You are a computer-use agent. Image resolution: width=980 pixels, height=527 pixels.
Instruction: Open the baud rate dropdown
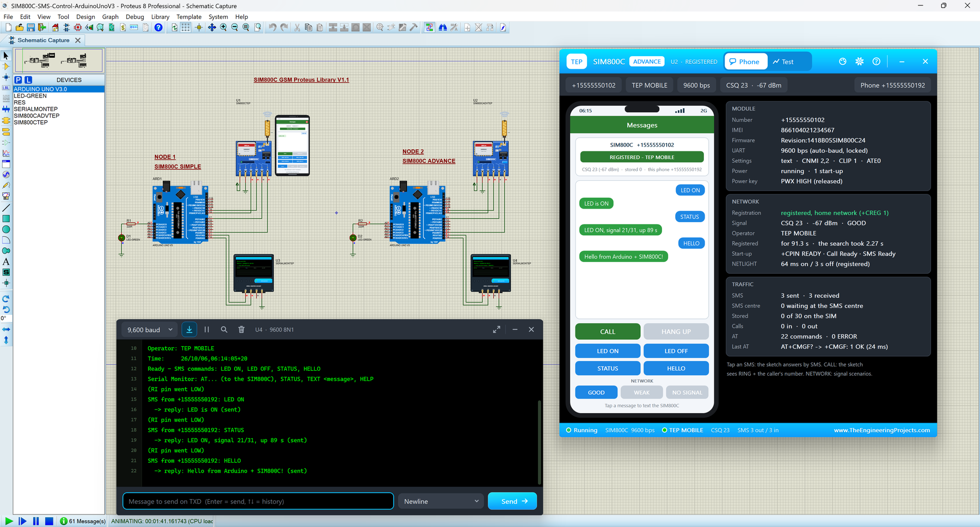pyautogui.click(x=150, y=329)
